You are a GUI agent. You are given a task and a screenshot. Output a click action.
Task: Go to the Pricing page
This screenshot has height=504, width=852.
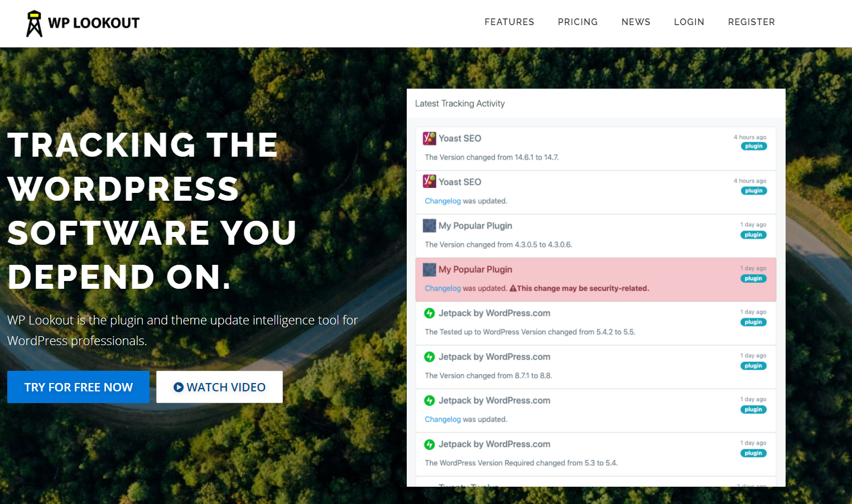(x=577, y=22)
